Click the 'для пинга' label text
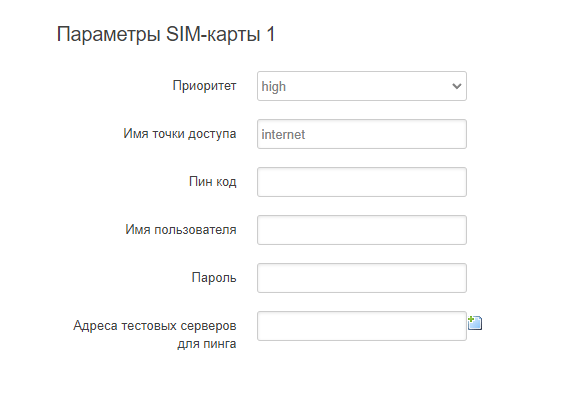 click(207, 344)
